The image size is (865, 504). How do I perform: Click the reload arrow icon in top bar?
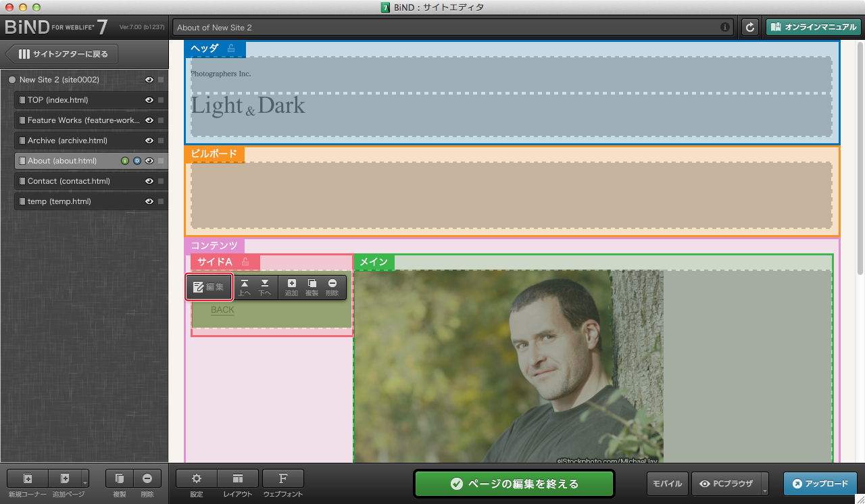tap(749, 28)
